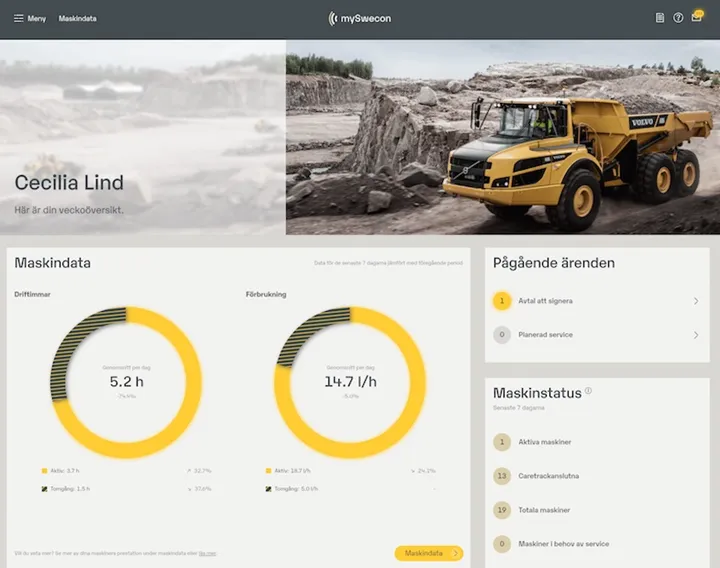Click the yellow Maskindata button
The image size is (720, 568).
[429, 553]
